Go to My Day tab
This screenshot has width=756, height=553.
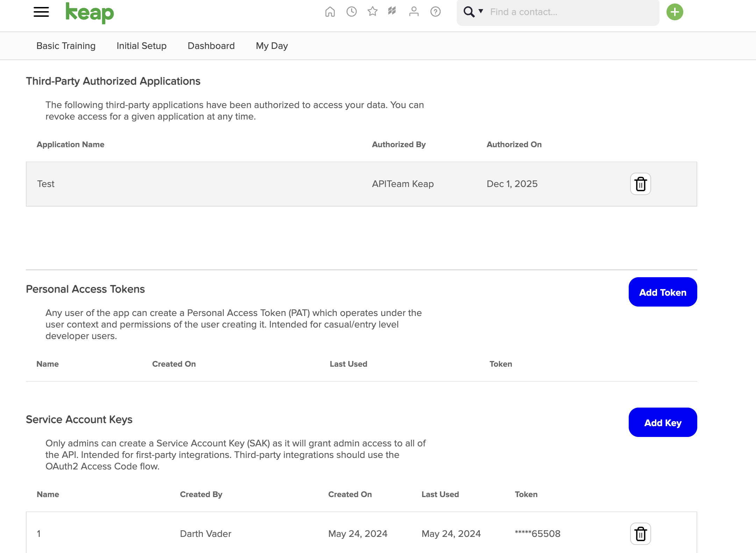click(x=272, y=46)
